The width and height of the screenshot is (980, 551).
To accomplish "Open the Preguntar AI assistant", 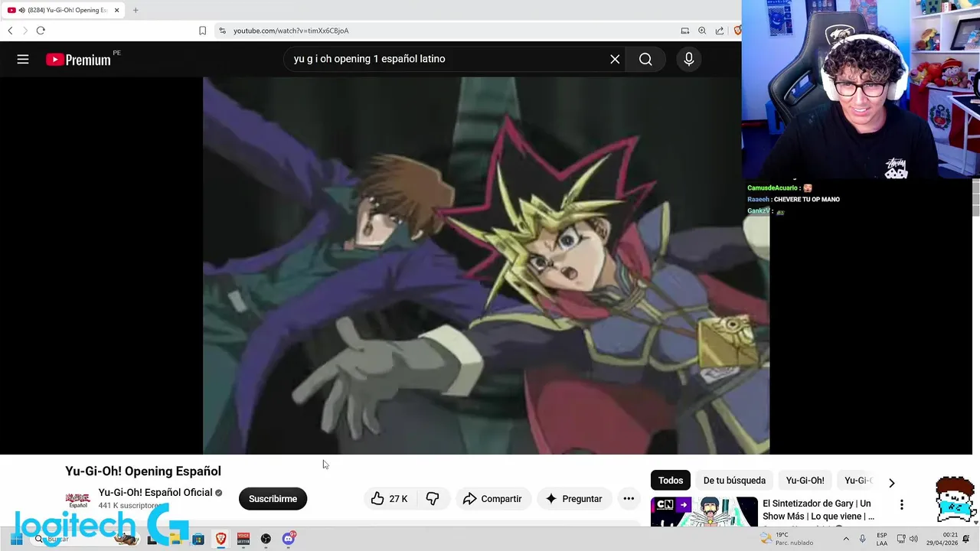I will point(574,499).
